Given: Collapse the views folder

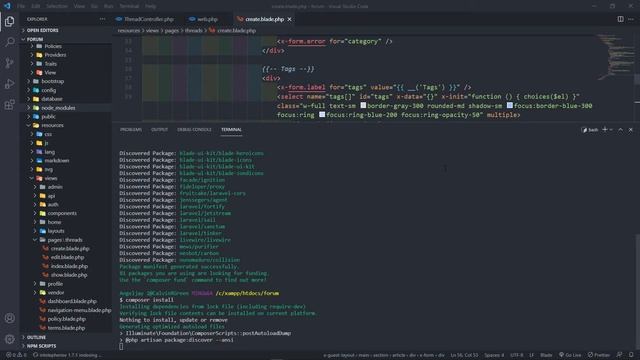Looking at the screenshot, I should click(51, 178).
